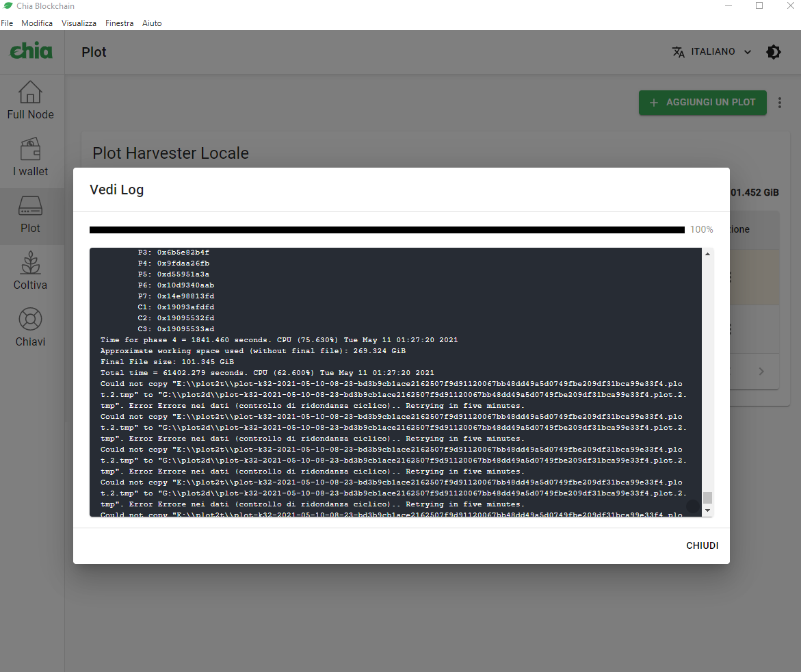Open the ITALIANO language dropdown
The width and height of the screenshot is (801, 672).
(712, 51)
